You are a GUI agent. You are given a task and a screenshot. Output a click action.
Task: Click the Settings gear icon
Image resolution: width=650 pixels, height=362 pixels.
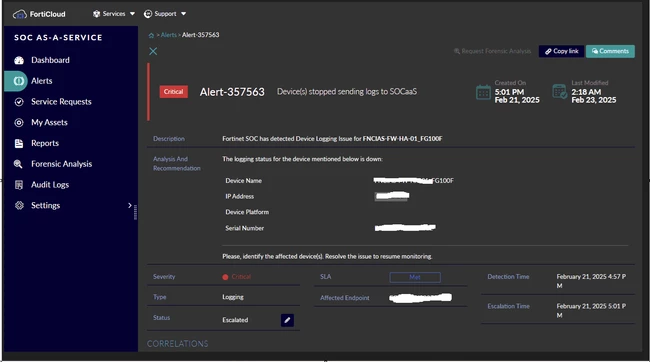(19, 205)
